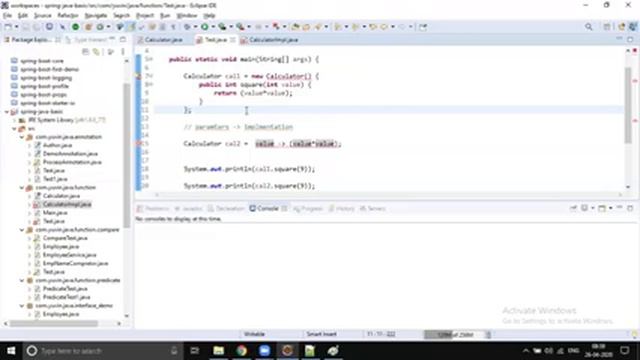Image resolution: width=640 pixels, height=360 pixels.
Task: Click the heap status memory bar
Action: point(453,335)
